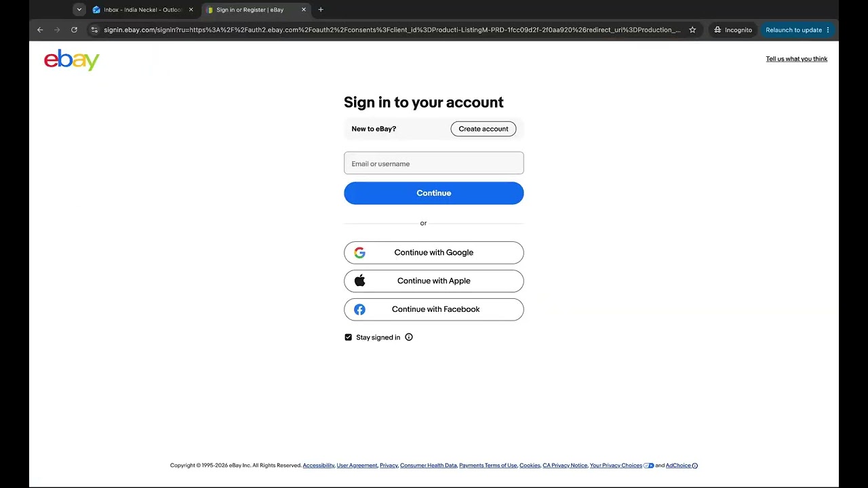Open a new browser tab
The width and height of the screenshot is (868, 488).
(321, 9)
